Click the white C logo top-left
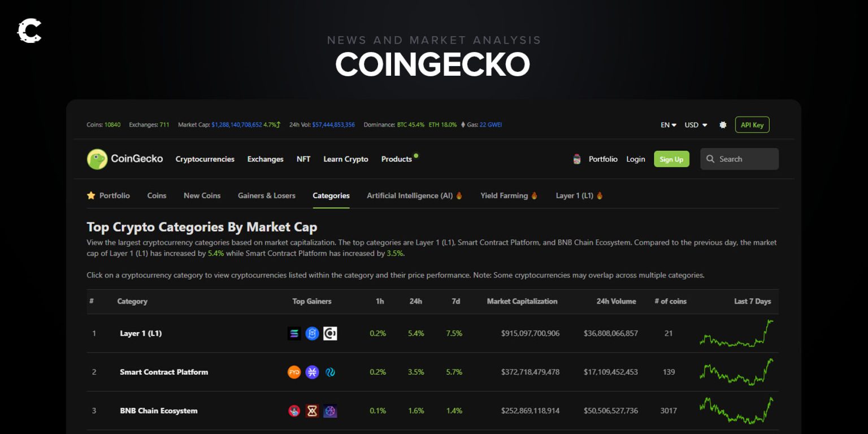This screenshot has width=868, height=434. 29,31
